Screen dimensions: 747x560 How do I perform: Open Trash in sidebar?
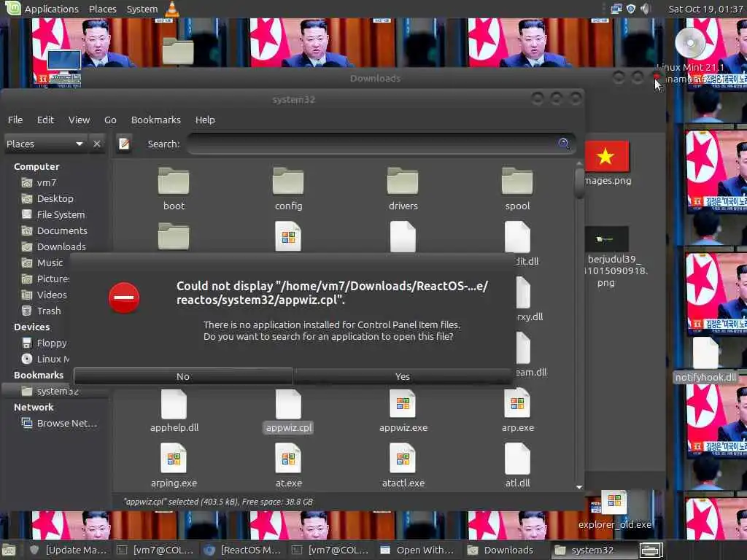coord(42,311)
